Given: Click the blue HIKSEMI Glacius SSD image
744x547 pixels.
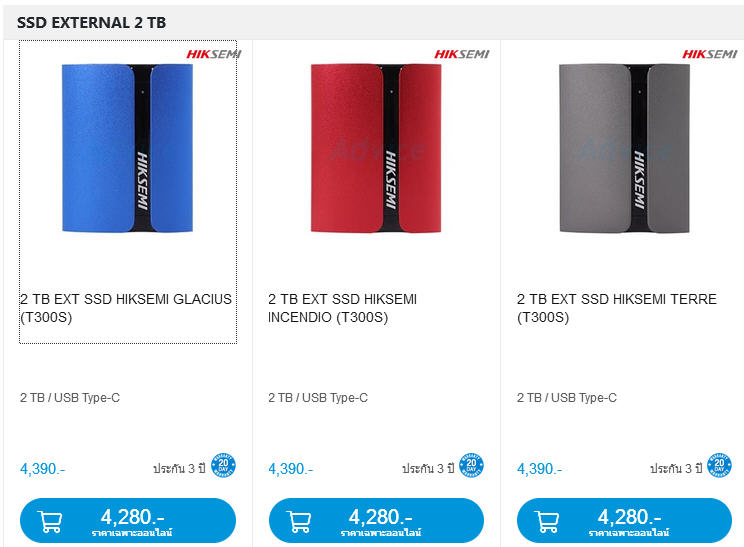Looking at the screenshot, I should point(127,148).
